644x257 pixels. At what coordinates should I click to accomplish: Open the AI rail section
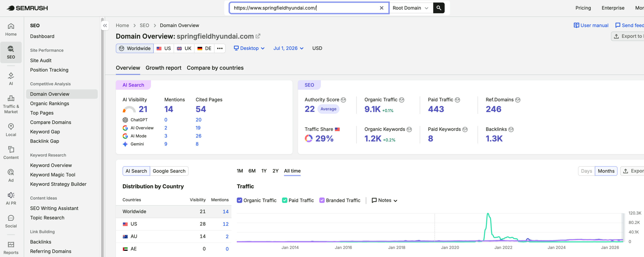pos(11,79)
